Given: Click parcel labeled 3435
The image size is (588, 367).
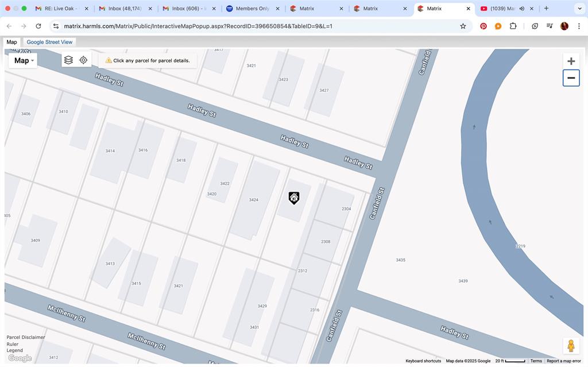Looking at the screenshot, I should pos(400,260).
